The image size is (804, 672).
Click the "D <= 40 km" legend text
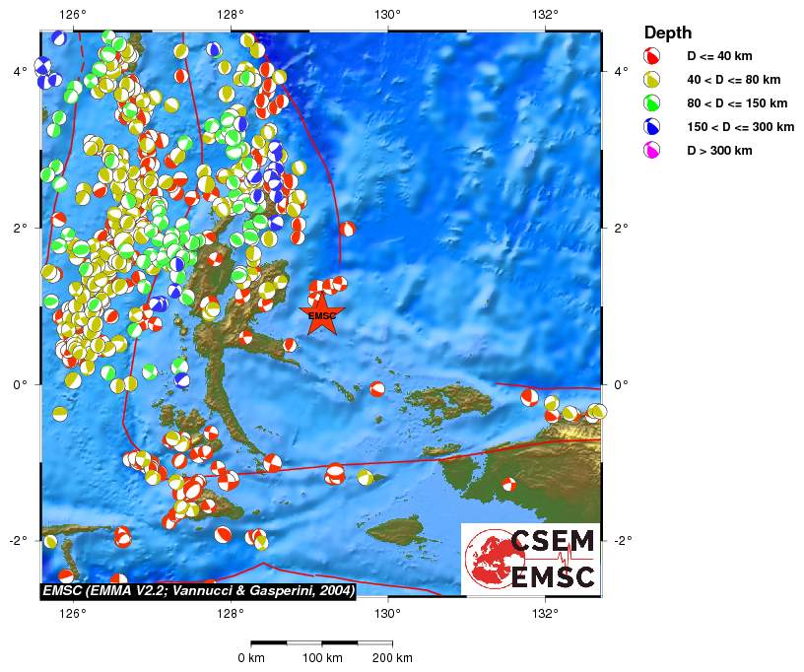pos(719,55)
